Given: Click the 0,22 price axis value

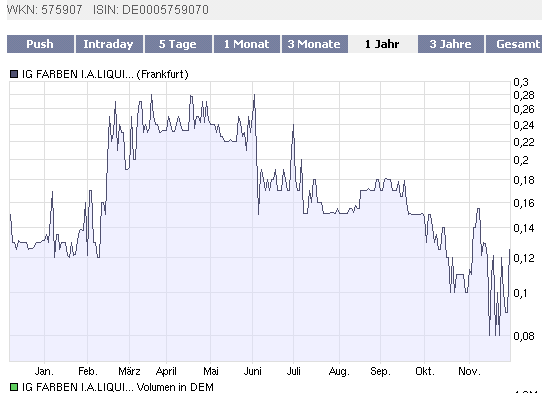Looking at the screenshot, I should pos(524,142).
